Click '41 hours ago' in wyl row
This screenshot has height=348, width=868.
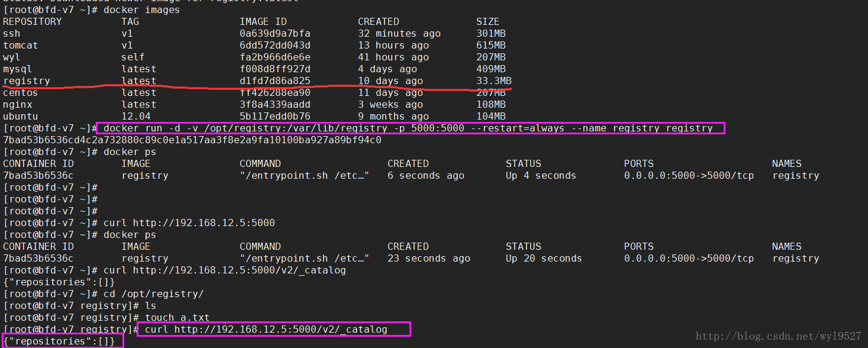tap(393, 57)
